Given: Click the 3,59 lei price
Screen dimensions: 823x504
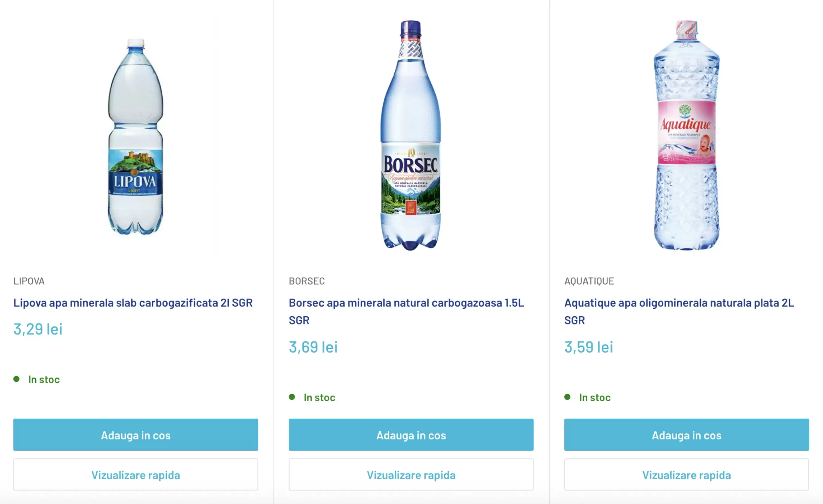Looking at the screenshot, I should click(589, 347).
